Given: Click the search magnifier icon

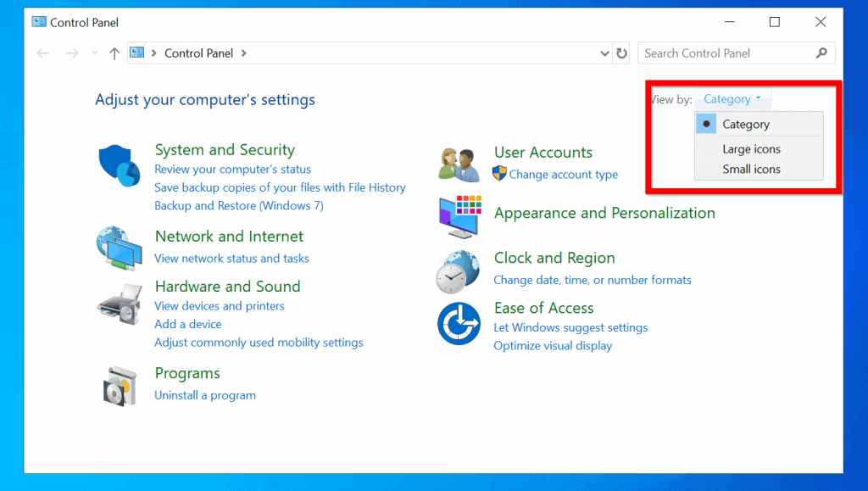Looking at the screenshot, I should coord(821,53).
